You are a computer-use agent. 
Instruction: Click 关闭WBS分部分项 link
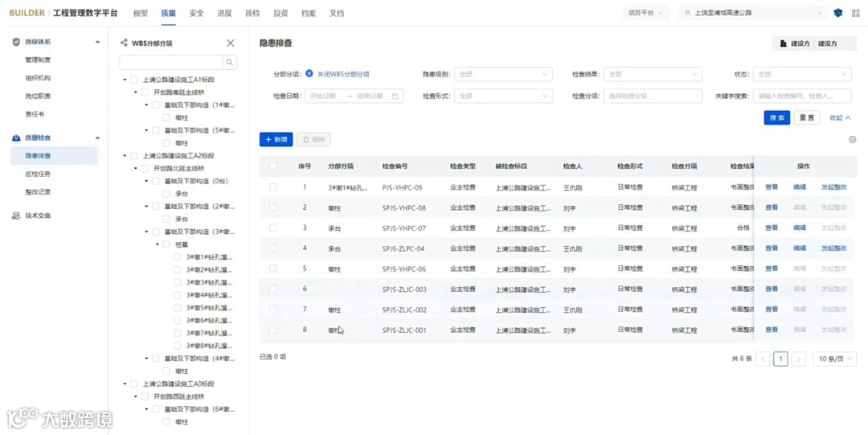343,74
